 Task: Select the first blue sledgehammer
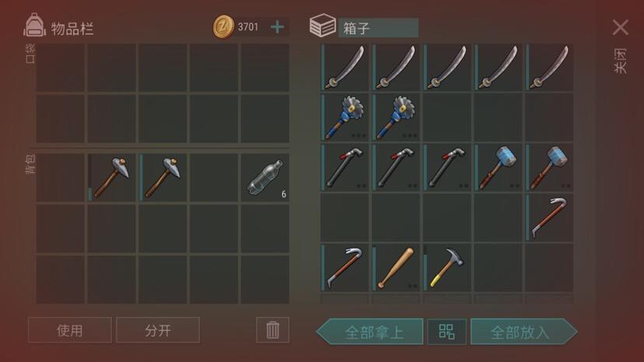coord(499,168)
